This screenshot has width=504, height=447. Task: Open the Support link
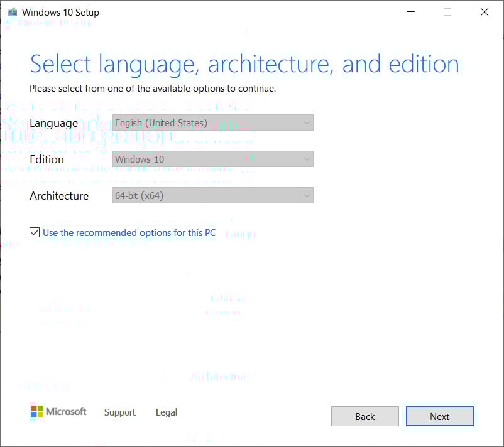click(x=119, y=412)
